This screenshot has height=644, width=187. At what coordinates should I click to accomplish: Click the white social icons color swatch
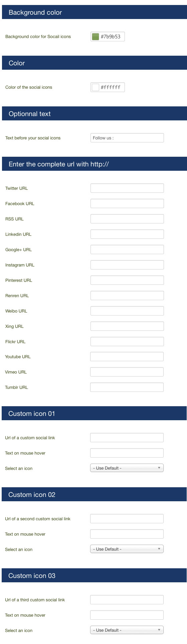tap(96, 87)
